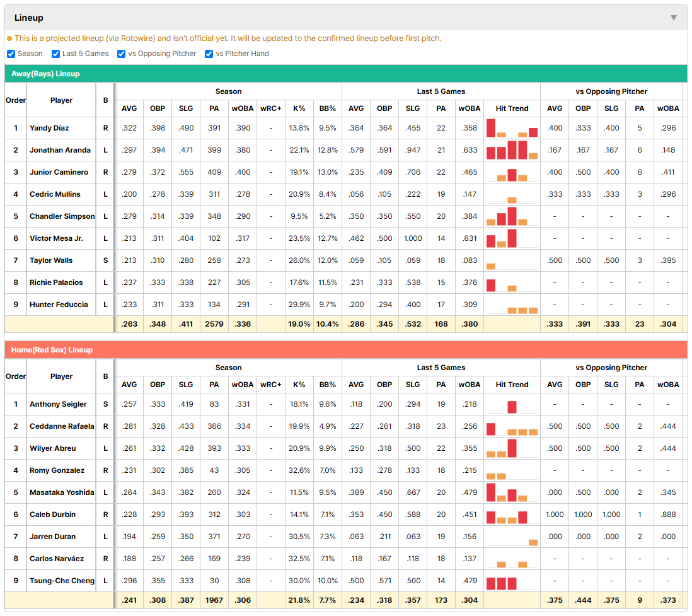Click Caleb Durbin hit trend chart
The width and height of the screenshot is (692, 616).
click(512, 514)
